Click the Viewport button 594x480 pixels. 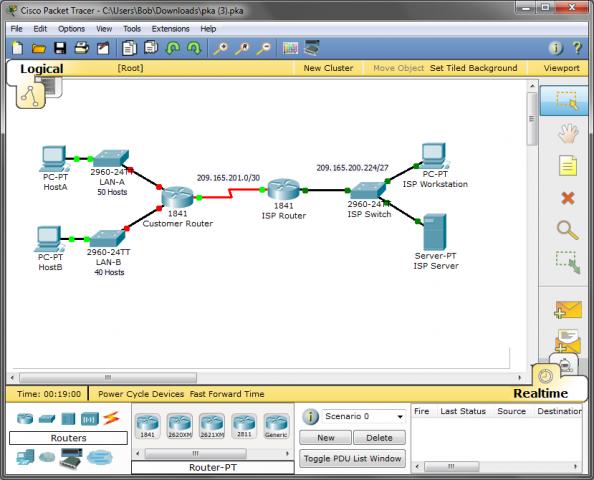point(561,68)
